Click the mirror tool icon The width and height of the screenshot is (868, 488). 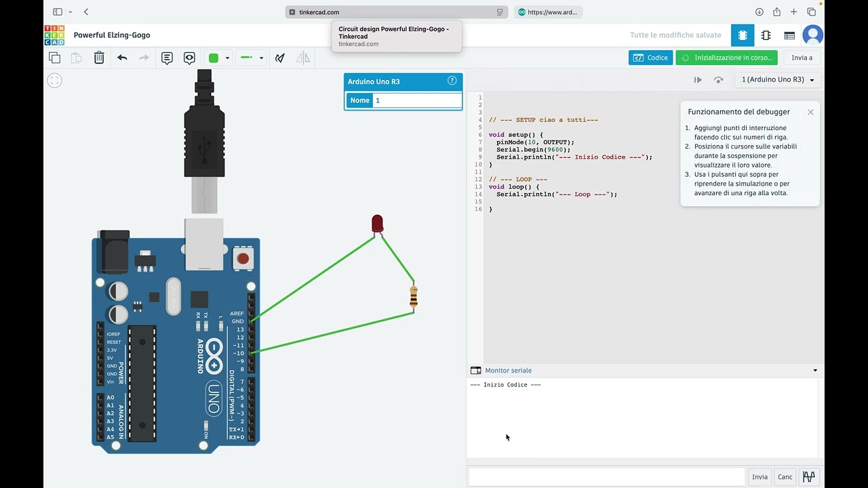click(303, 58)
